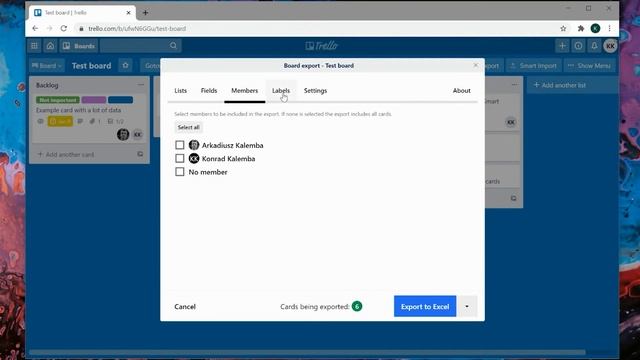The width and height of the screenshot is (640, 360).
Task: Click Show Menu button
Action: (x=589, y=65)
